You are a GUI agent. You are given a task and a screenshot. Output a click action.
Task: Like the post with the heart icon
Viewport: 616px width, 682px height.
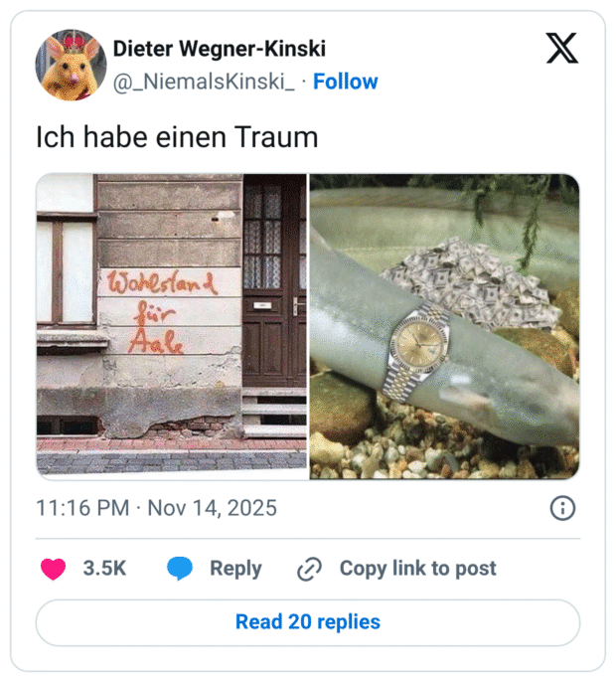53,569
